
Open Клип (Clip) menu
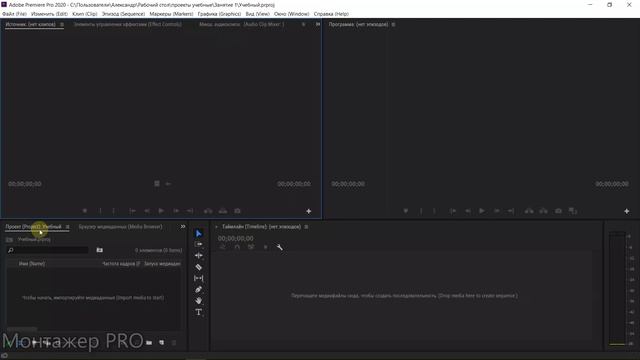85,14
